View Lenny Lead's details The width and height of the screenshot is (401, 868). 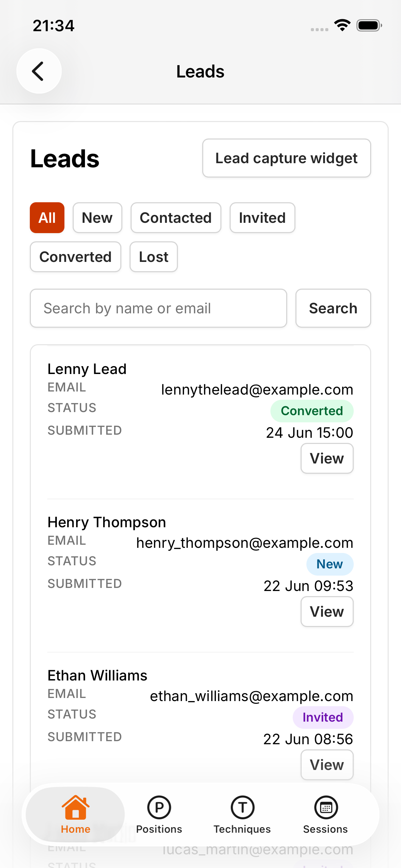[327, 458]
